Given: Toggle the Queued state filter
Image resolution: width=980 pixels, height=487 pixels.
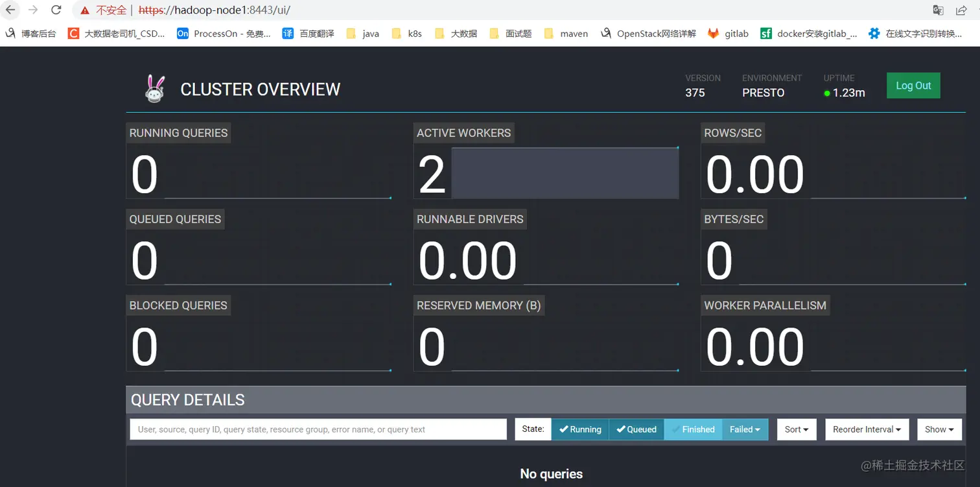Looking at the screenshot, I should pyautogui.click(x=636, y=429).
